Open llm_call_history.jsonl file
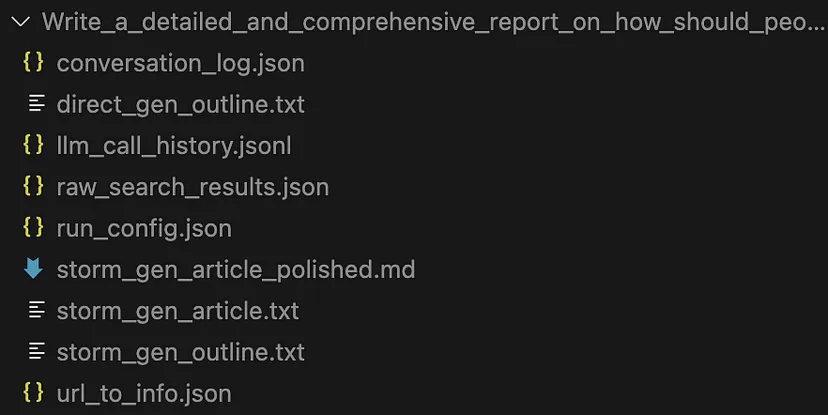 pos(174,146)
